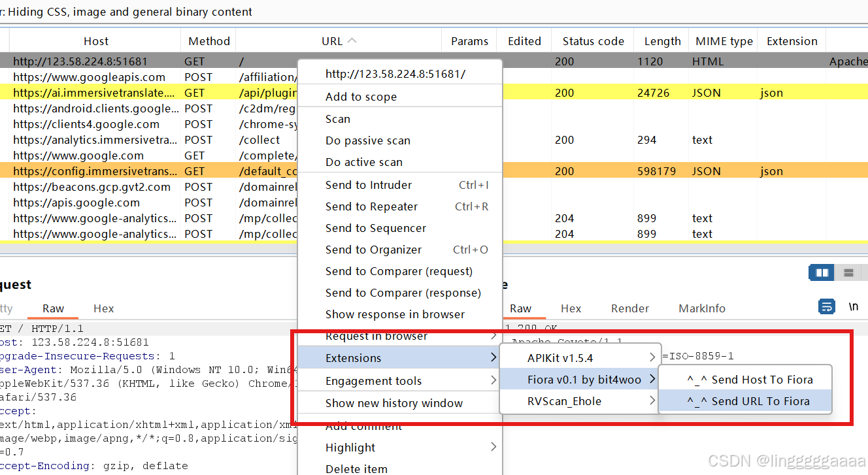868x475 pixels.
Task: Switch to the stacked layout icon
Action: [x=848, y=272]
